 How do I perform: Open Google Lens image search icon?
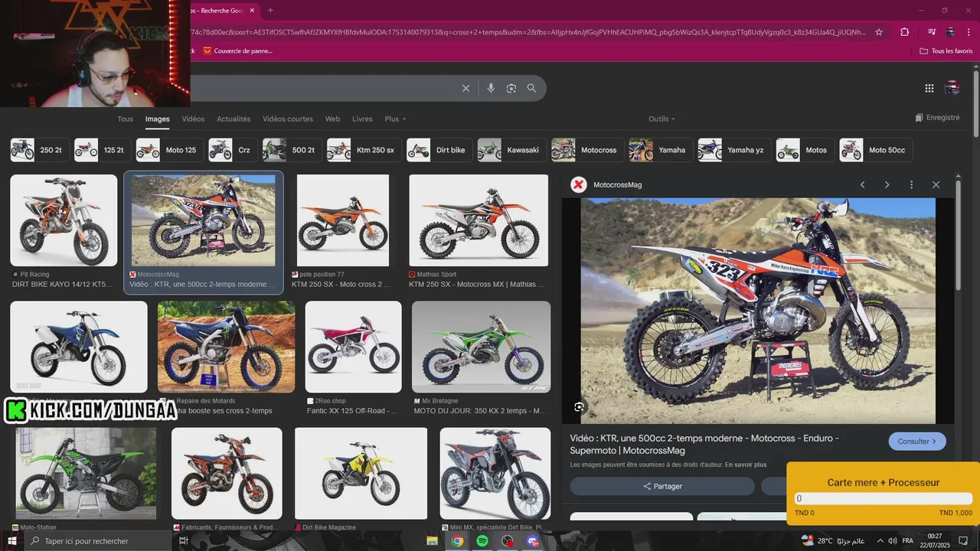tap(511, 88)
